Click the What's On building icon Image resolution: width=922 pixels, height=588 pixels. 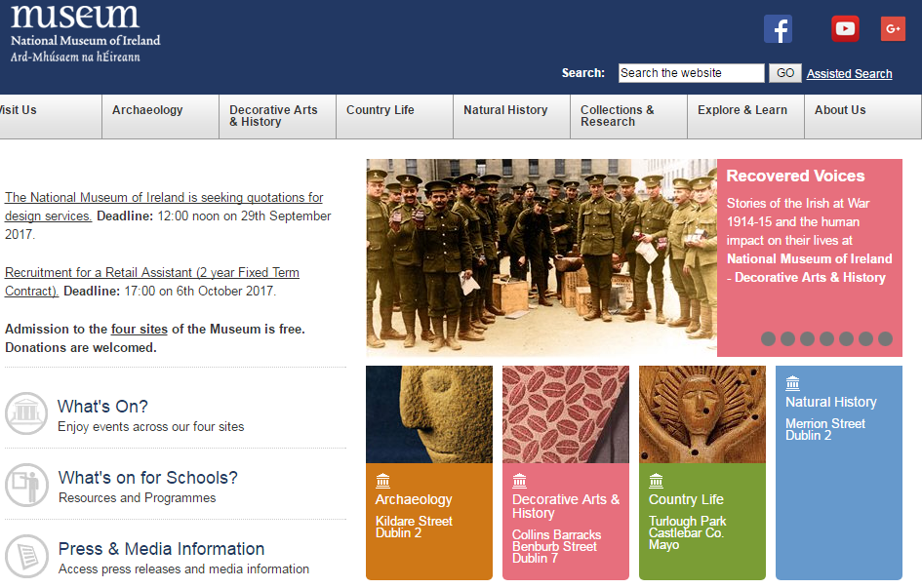tap(26, 412)
